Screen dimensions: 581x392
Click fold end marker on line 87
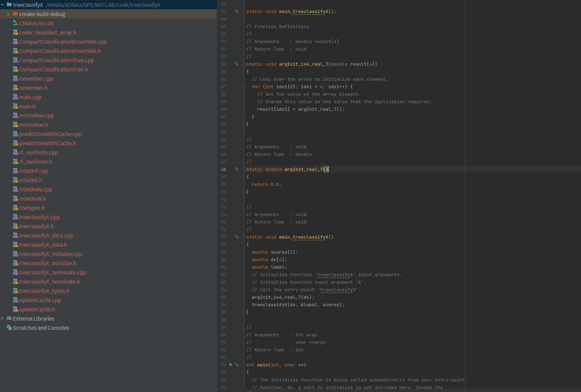(x=244, y=312)
